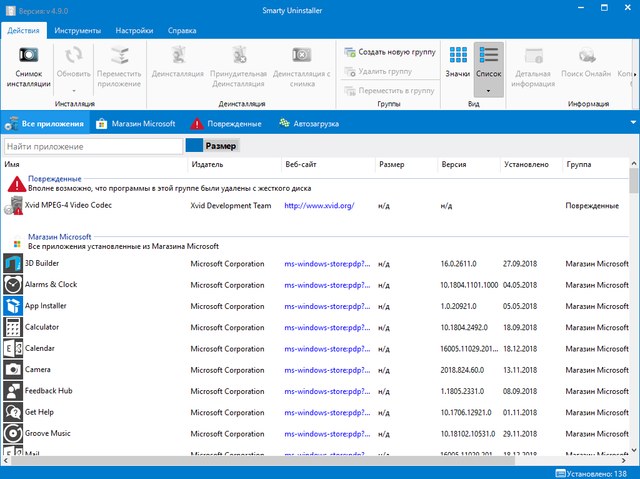Select the Значки view icon
Image resolution: width=640 pixels, height=479 pixels.
click(x=458, y=56)
